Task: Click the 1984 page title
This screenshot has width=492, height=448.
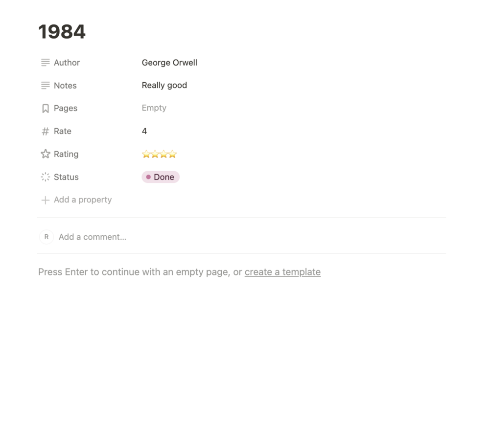Action: [62, 32]
